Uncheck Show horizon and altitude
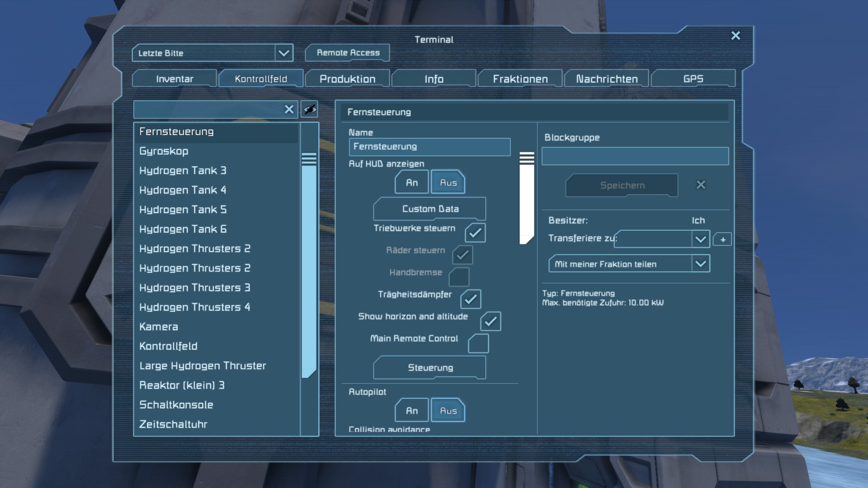Image resolution: width=868 pixels, height=488 pixels. pos(491,321)
